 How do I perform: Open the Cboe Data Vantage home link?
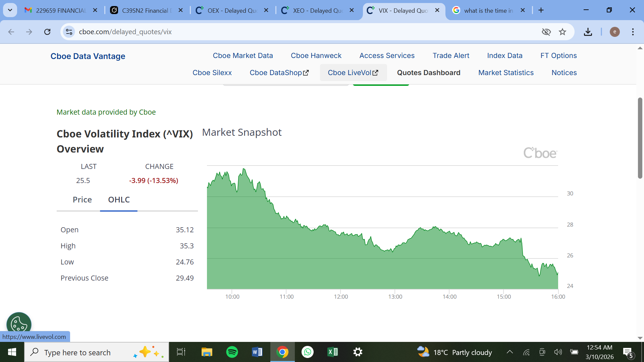coord(88,56)
